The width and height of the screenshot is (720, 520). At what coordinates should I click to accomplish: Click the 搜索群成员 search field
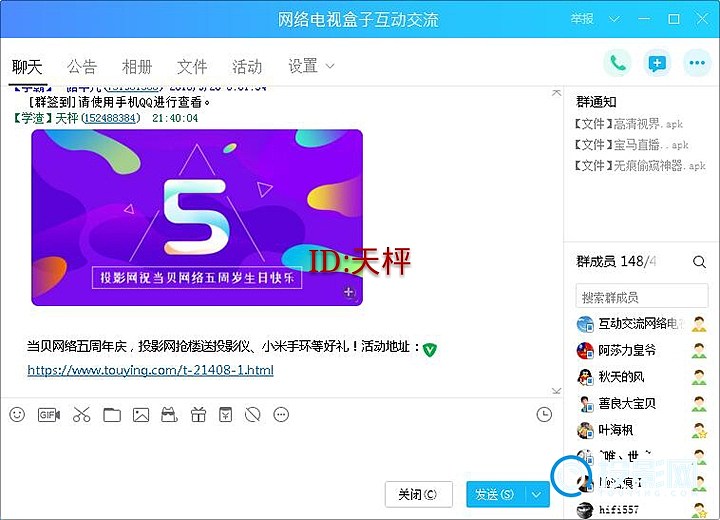[x=641, y=297]
